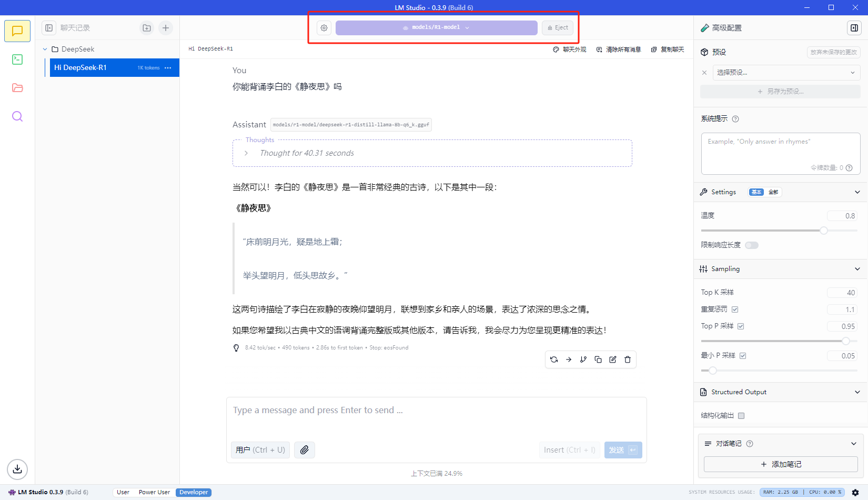Continue the assistant message

[x=569, y=359]
